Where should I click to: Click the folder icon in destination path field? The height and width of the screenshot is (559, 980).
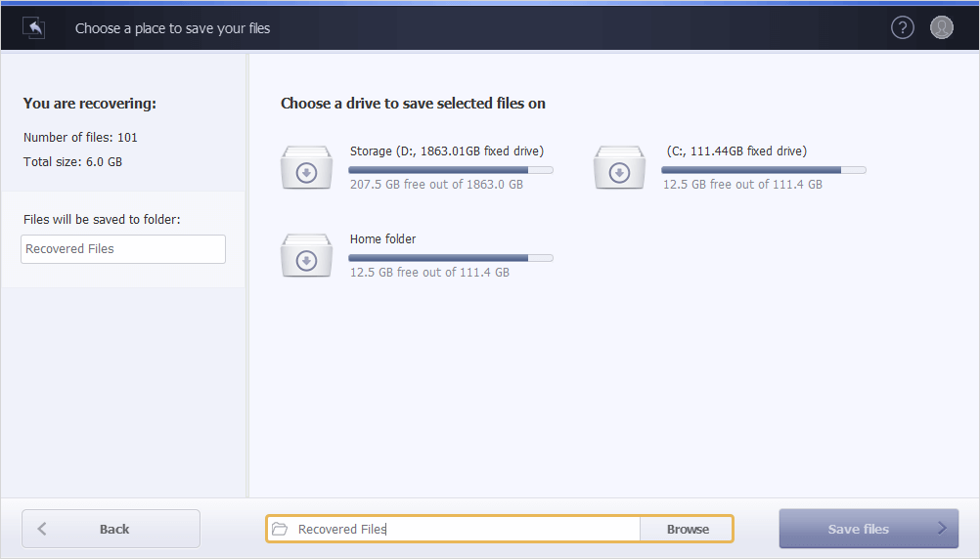click(x=280, y=529)
